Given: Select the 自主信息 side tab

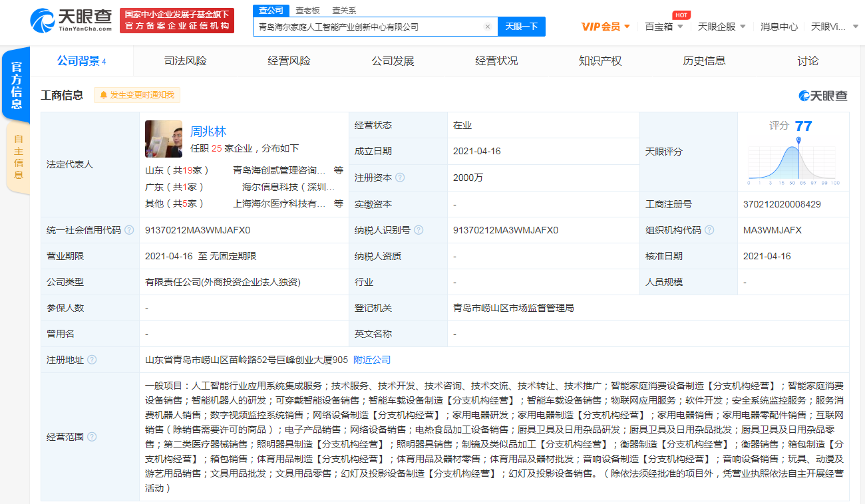Looking at the screenshot, I should click(18, 157).
